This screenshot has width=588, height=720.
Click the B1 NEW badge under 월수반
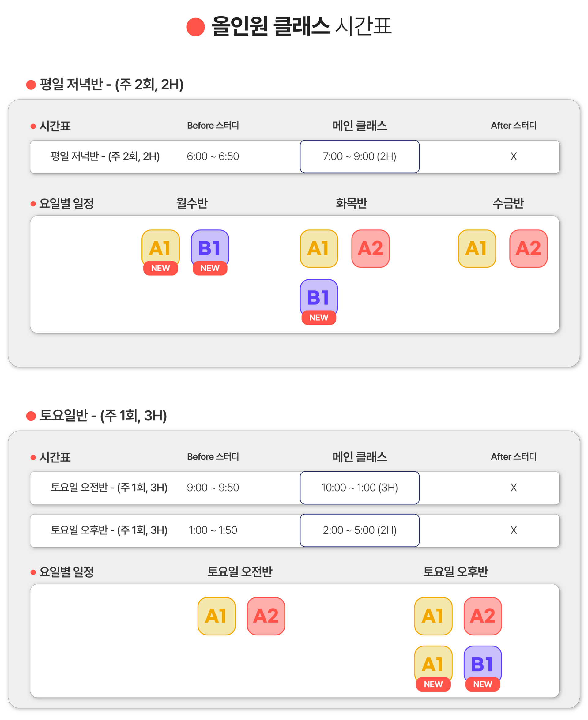point(210,252)
